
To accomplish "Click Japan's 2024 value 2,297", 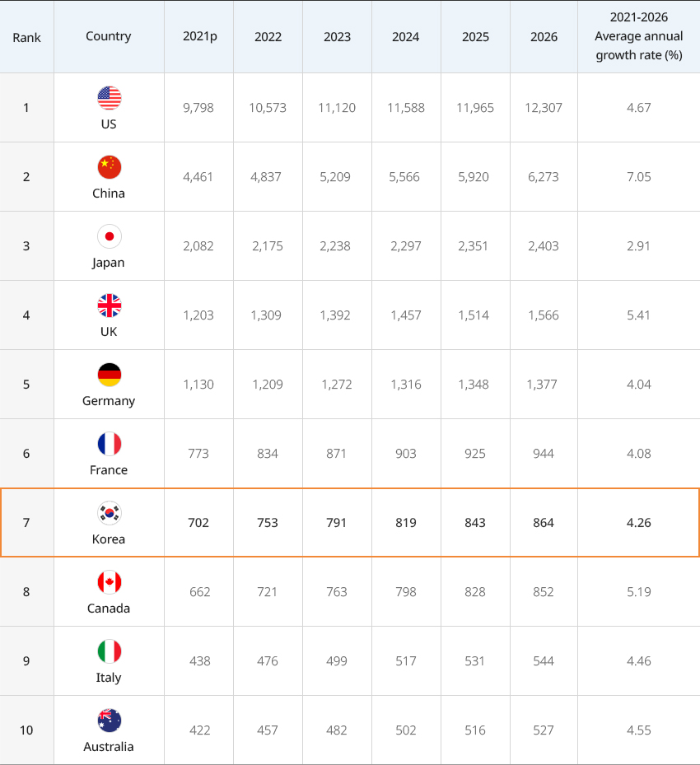I will (x=406, y=246).
